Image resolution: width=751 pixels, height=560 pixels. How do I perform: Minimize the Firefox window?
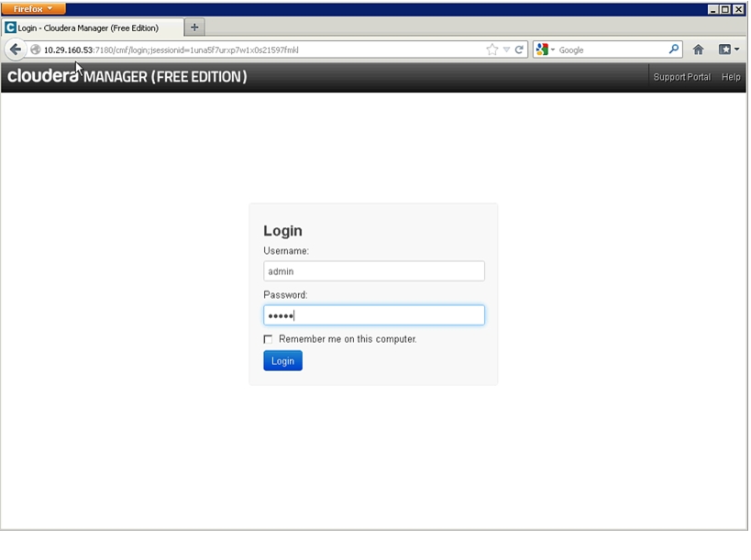tap(712, 9)
